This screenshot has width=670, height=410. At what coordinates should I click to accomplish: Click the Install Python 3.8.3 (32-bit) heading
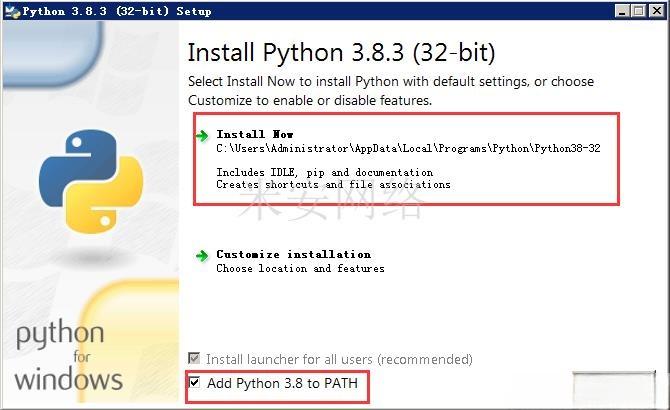[x=341, y=53]
